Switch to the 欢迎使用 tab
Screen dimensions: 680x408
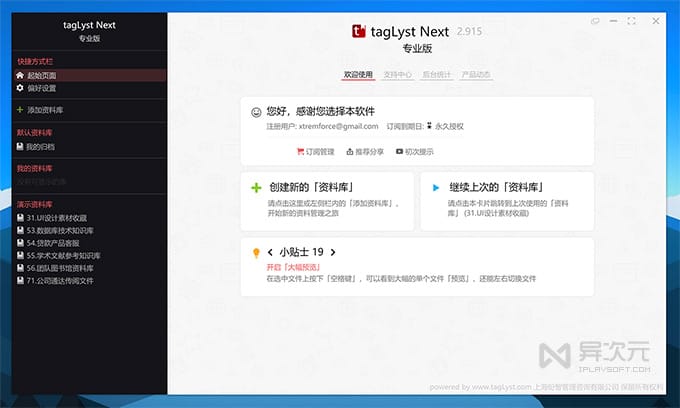(358, 75)
